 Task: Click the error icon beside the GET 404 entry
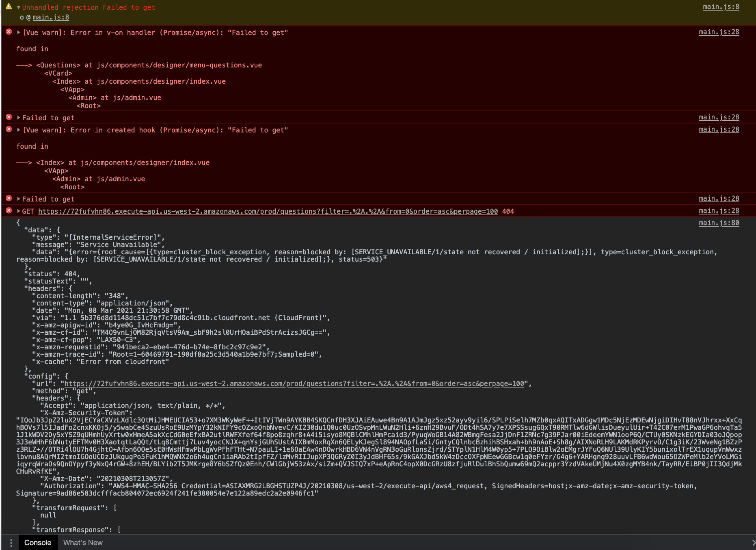point(9,210)
